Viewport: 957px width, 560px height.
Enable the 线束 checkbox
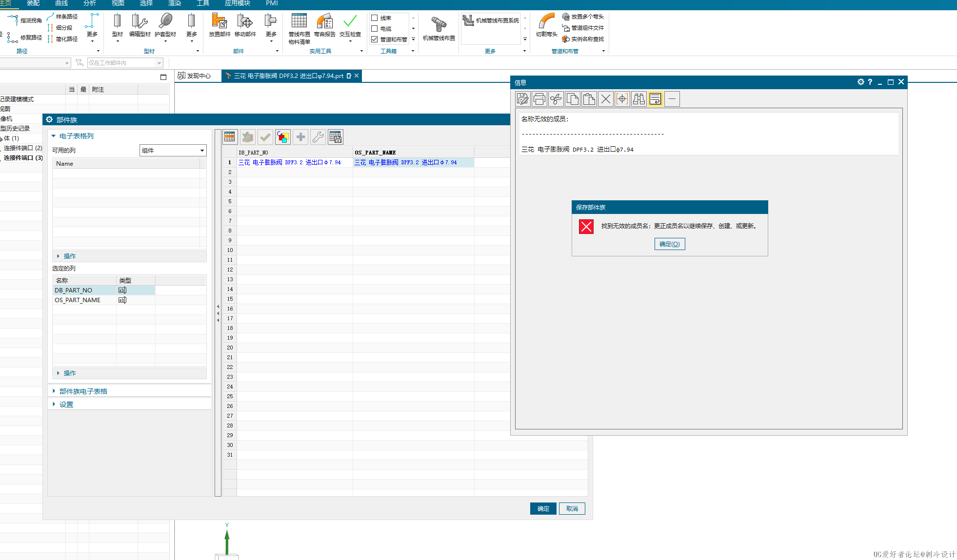375,18
